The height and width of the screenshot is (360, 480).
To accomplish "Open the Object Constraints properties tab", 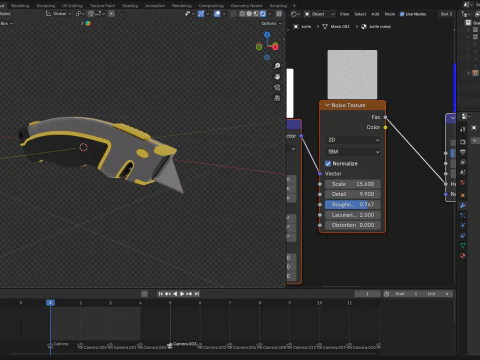I will pos(463,236).
